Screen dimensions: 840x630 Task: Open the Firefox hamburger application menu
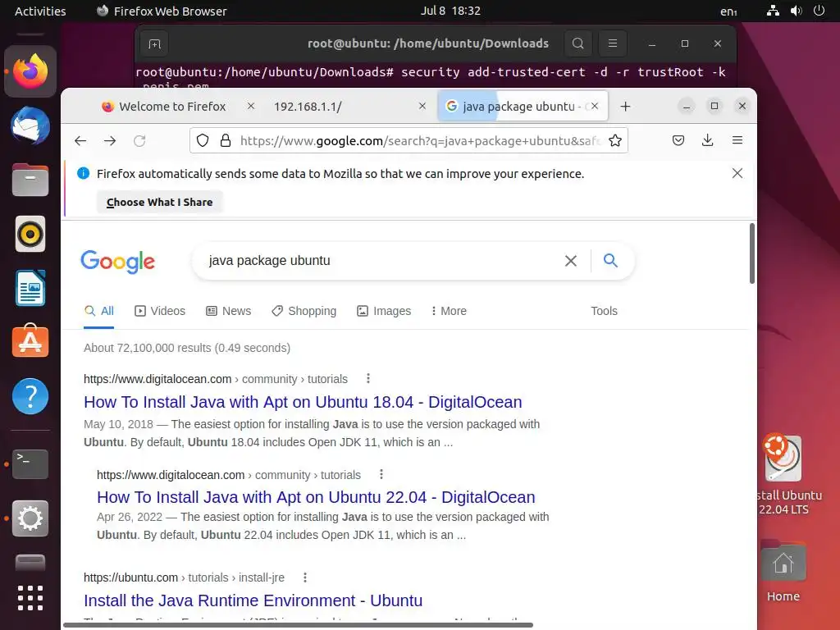pyautogui.click(x=737, y=140)
